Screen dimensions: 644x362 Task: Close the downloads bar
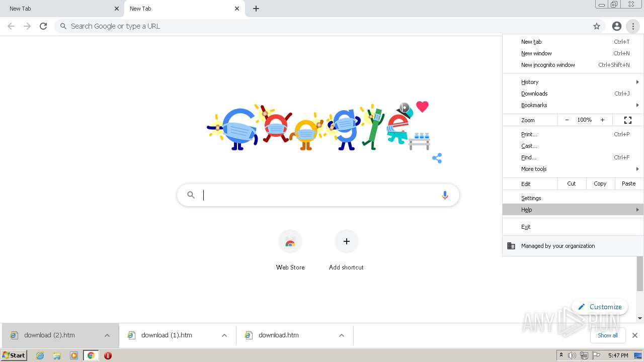click(x=635, y=335)
